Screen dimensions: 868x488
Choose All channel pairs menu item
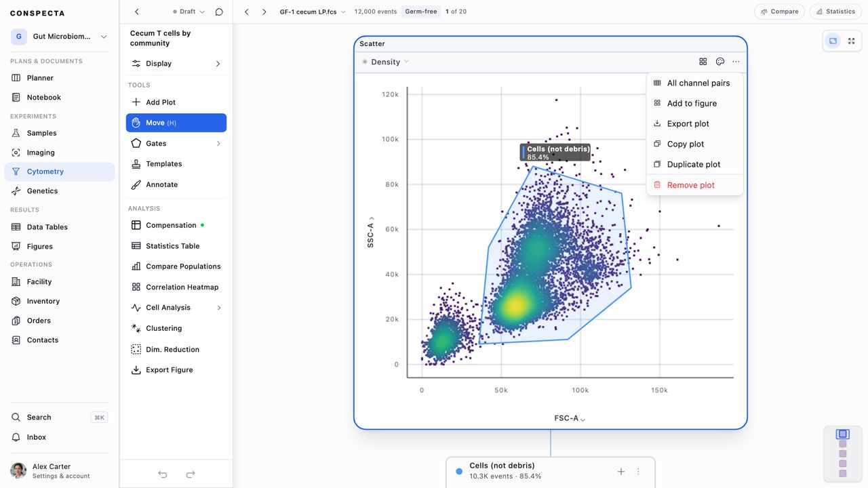tap(695, 83)
